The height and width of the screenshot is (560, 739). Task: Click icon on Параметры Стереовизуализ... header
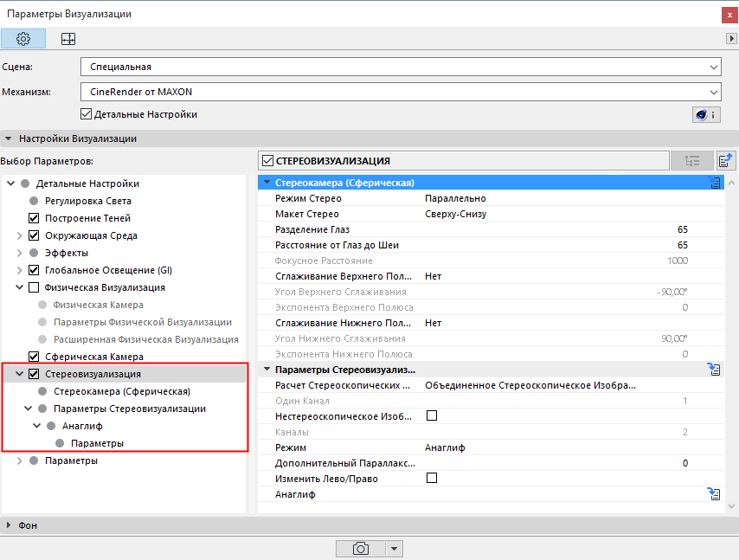click(714, 370)
